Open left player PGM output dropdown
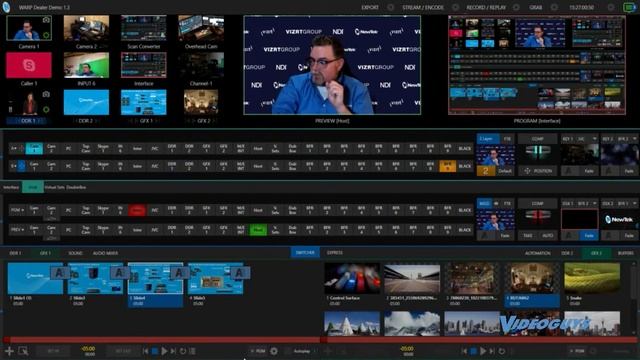 click(258, 351)
